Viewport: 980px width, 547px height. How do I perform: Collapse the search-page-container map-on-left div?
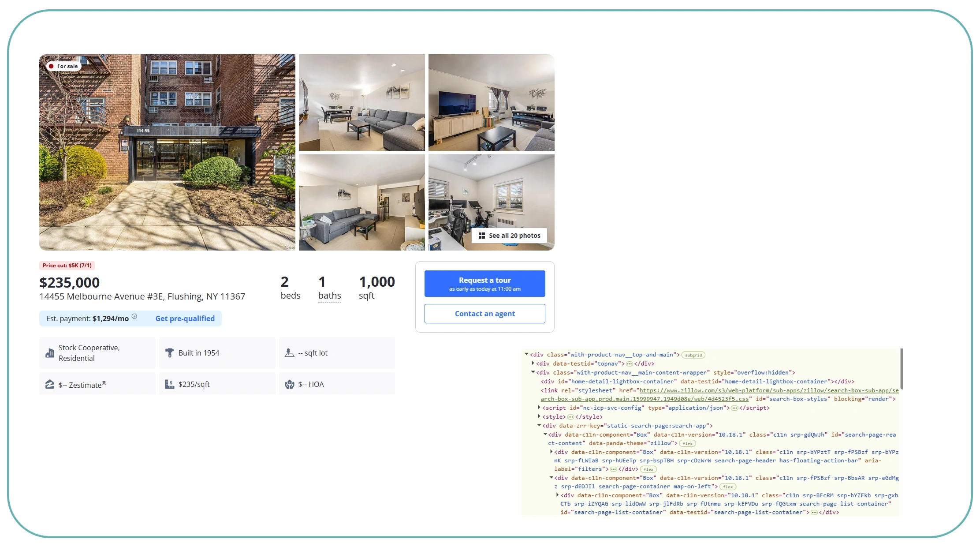[x=551, y=477]
